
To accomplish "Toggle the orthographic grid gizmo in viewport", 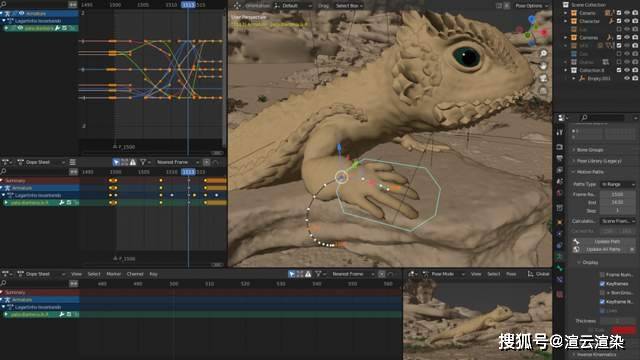I will pos(543,91).
